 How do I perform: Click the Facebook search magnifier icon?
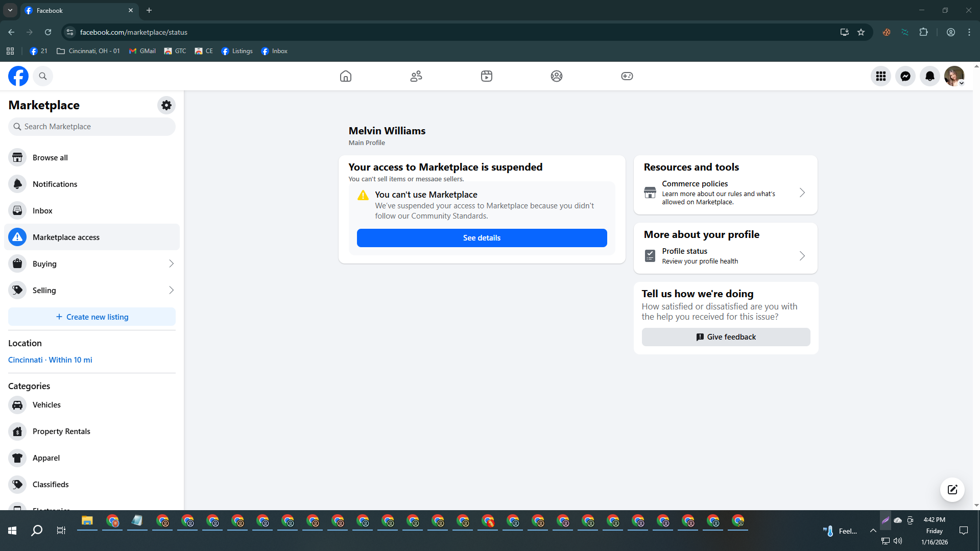(43, 76)
